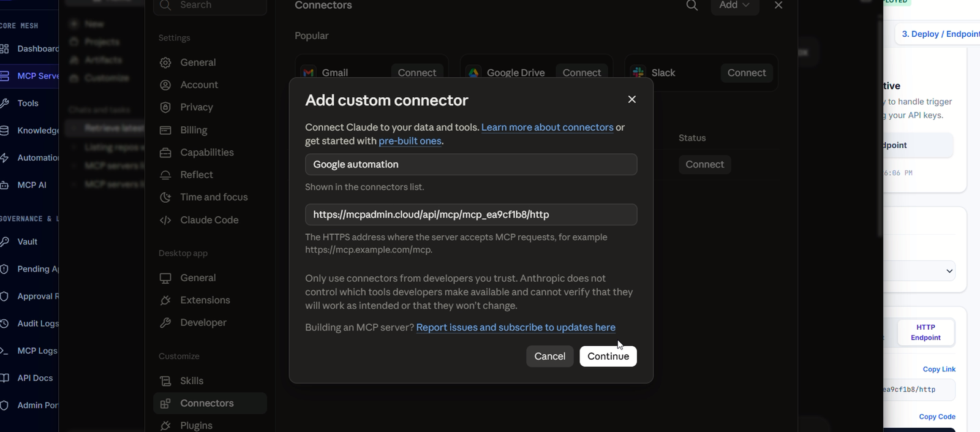The width and height of the screenshot is (980, 432).
Task: Open the connectors search icon
Action: 692,6
